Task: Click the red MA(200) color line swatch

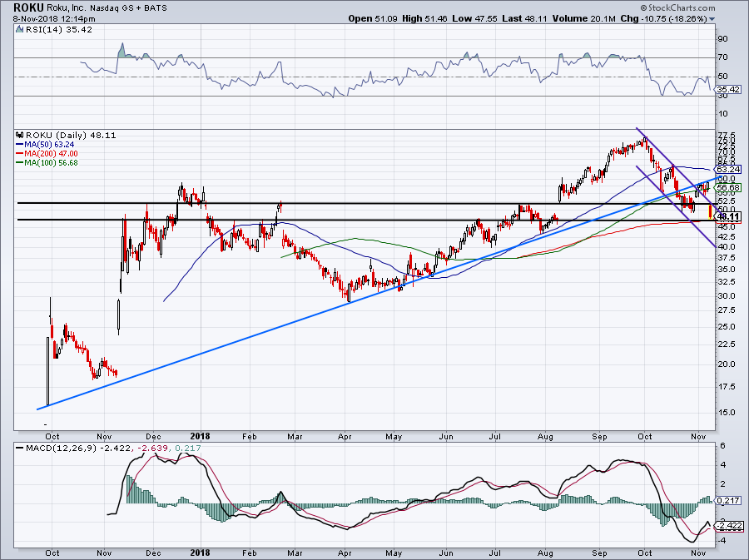Action: click(x=20, y=154)
